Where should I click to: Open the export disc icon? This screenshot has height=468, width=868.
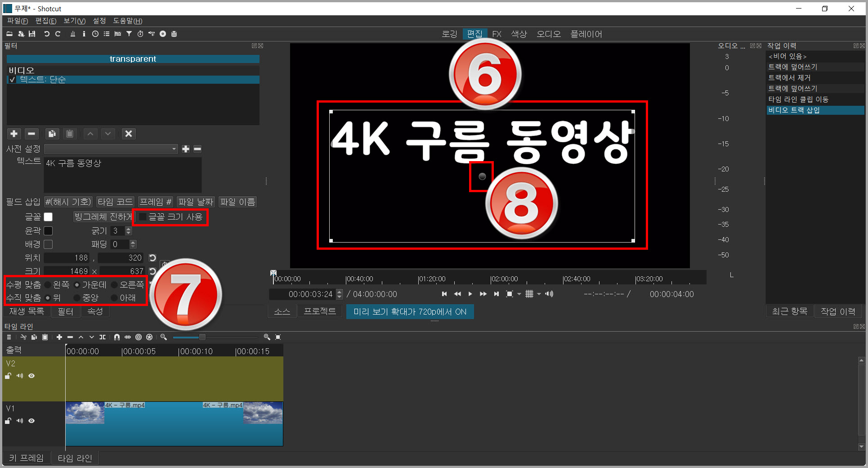163,34
